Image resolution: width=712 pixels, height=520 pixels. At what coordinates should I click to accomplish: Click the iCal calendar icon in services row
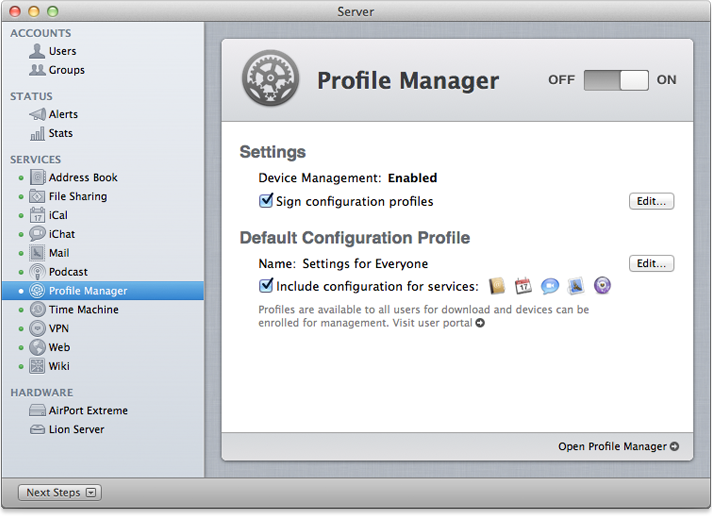[x=523, y=286]
